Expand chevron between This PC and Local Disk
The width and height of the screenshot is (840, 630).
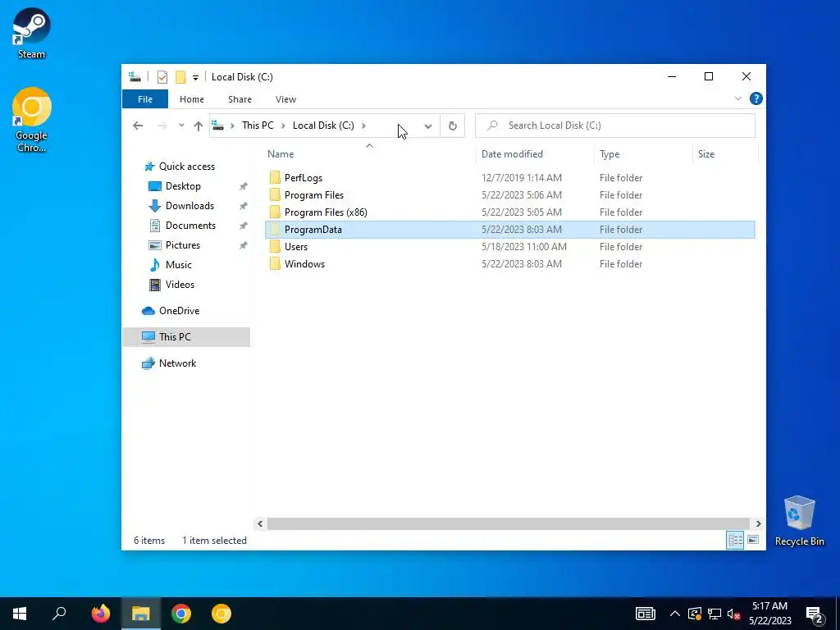[x=283, y=126]
